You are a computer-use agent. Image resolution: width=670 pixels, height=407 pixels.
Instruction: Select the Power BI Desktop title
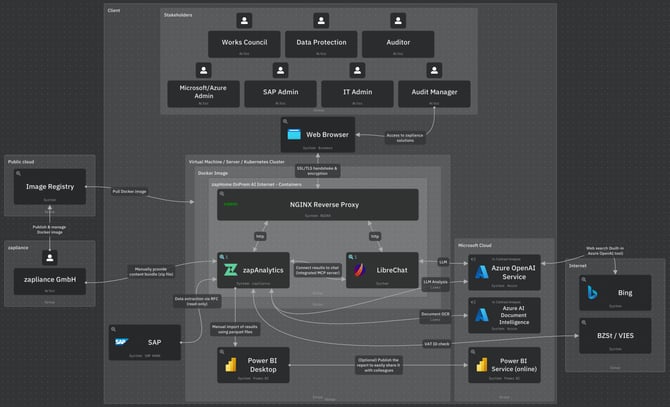(x=262, y=365)
